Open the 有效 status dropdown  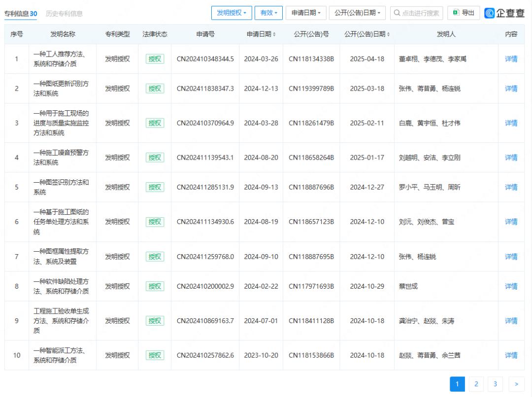[x=268, y=13]
